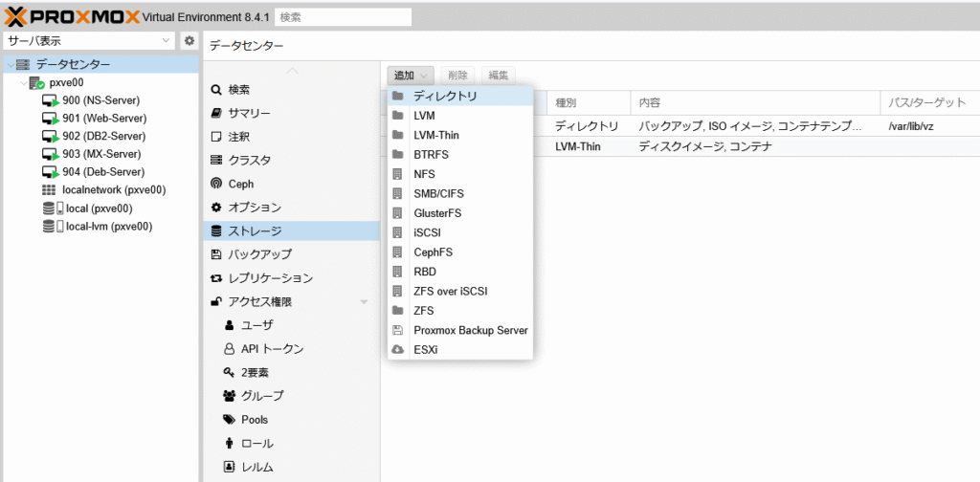Open the API トークン page

[x=292, y=349]
